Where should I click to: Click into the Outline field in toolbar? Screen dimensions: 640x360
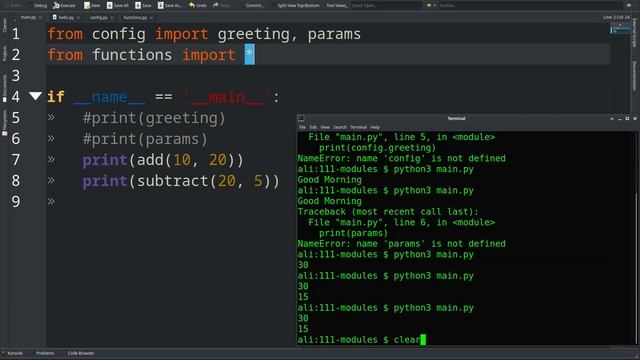point(531,5)
